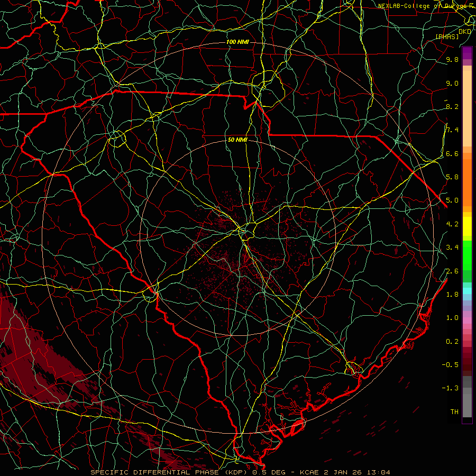Click the 9.8 legend value
This screenshot has height=476, width=476.
pyautogui.click(x=452, y=59)
